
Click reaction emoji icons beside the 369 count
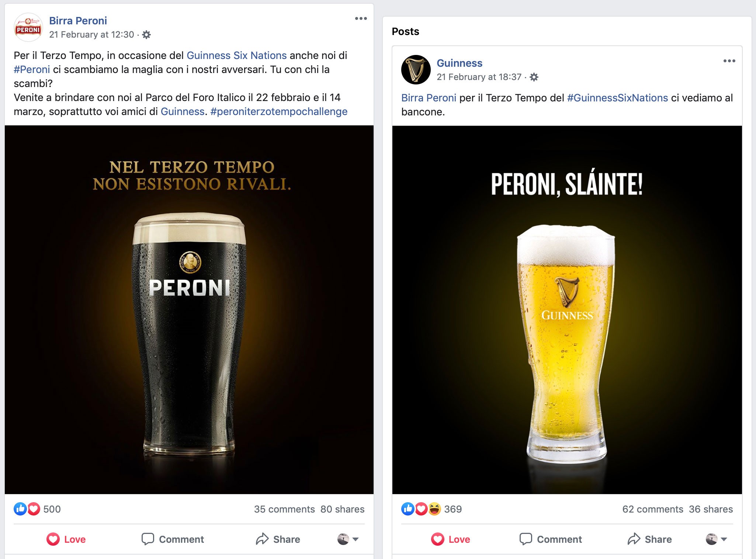[421, 509]
